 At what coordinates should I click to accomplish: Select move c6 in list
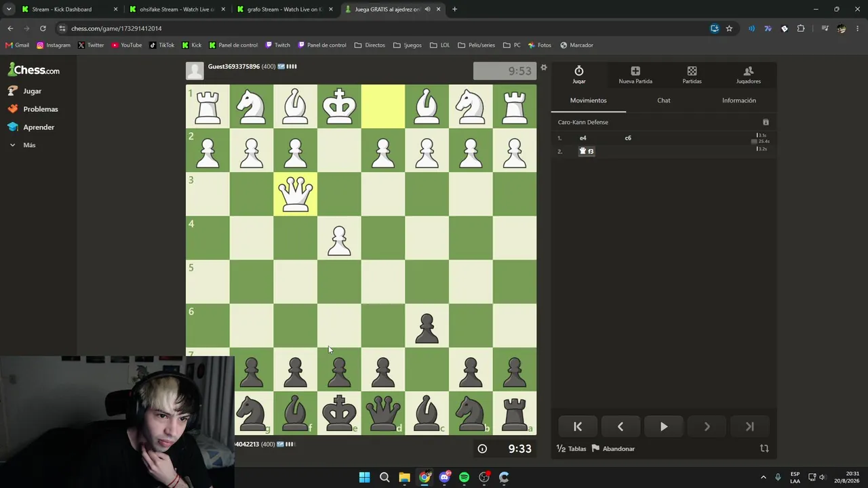point(628,138)
